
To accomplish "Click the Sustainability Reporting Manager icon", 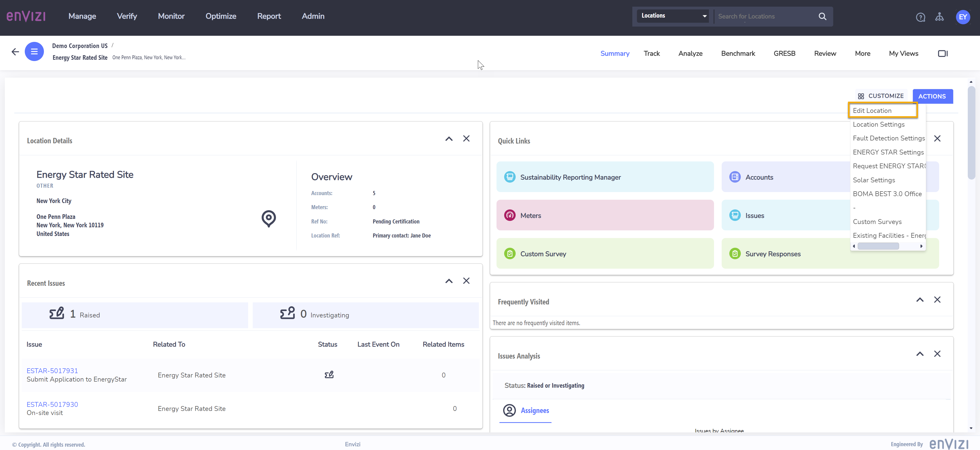I will [510, 177].
